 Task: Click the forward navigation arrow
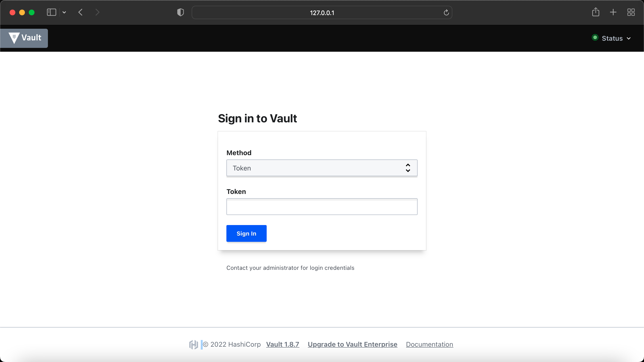98,12
